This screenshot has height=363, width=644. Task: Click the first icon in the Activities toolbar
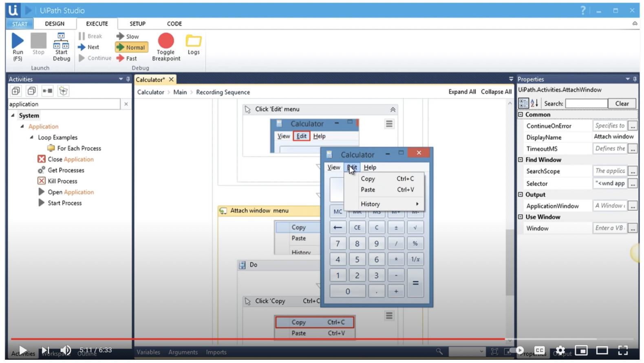pos(16,91)
